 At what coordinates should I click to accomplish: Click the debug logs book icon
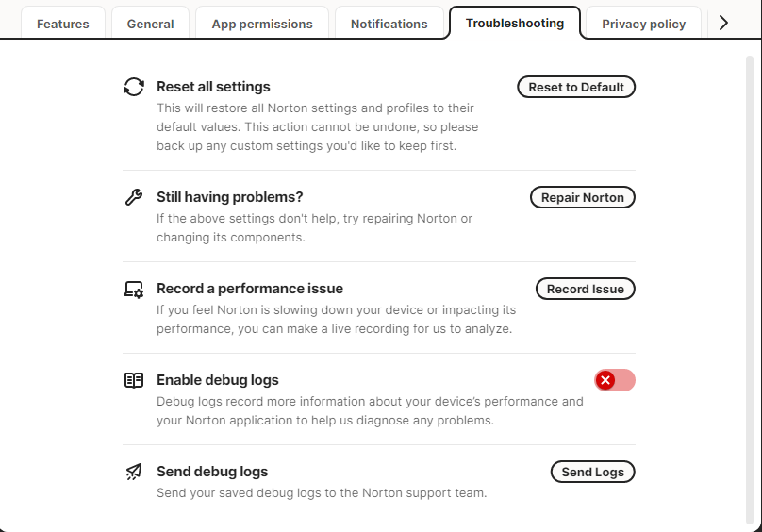click(134, 380)
